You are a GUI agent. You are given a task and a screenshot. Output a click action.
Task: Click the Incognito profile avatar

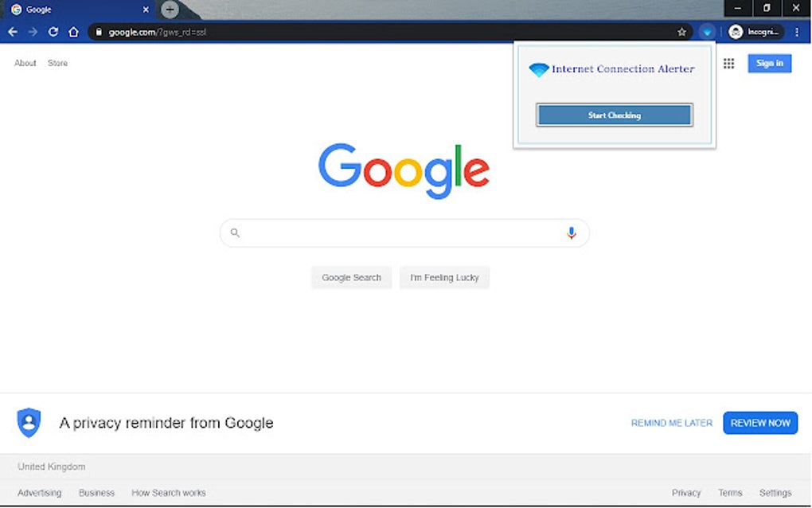pos(735,32)
